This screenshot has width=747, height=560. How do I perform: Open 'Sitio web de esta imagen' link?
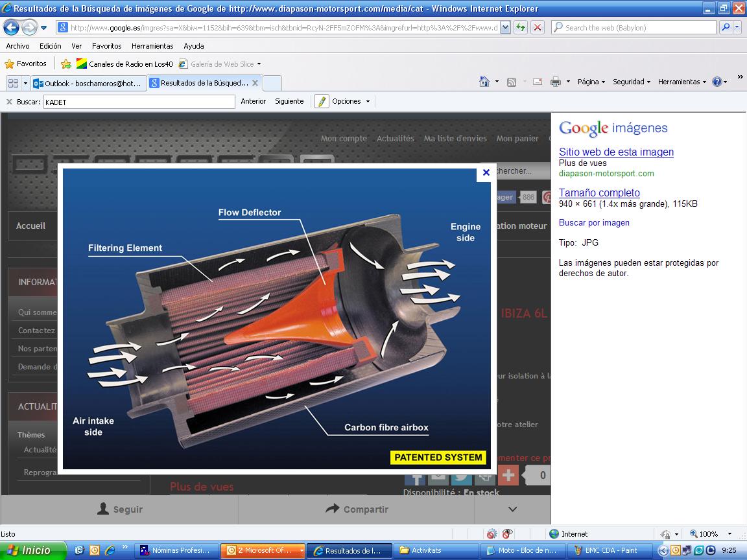tap(616, 152)
